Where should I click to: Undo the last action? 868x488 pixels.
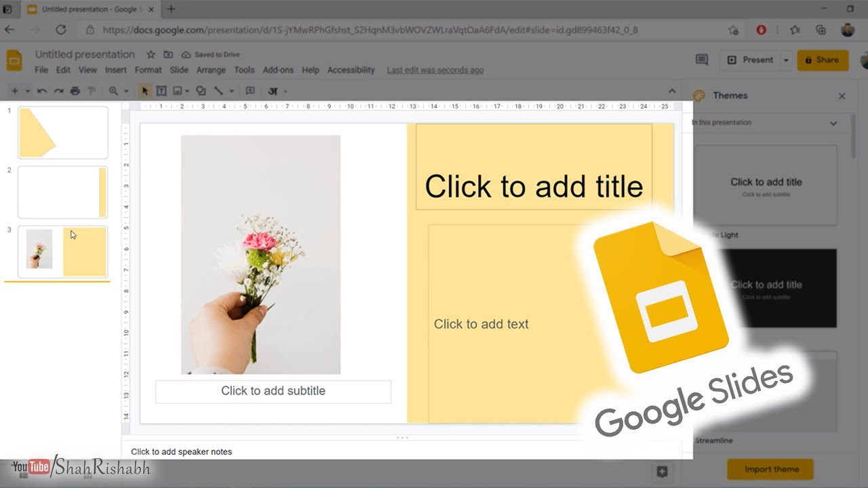(x=42, y=91)
